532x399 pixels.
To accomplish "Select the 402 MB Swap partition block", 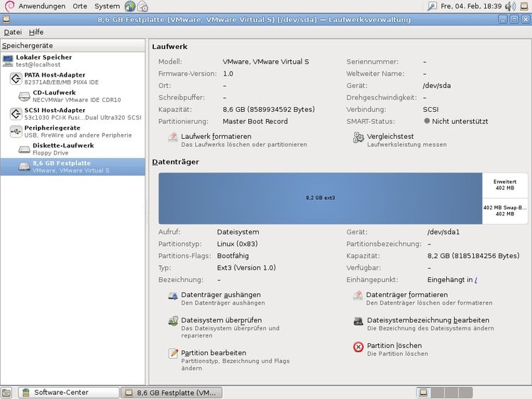I will point(504,210).
